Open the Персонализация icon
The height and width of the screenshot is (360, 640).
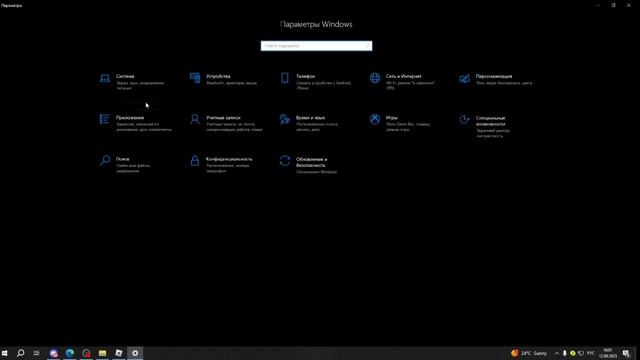(x=464, y=78)
